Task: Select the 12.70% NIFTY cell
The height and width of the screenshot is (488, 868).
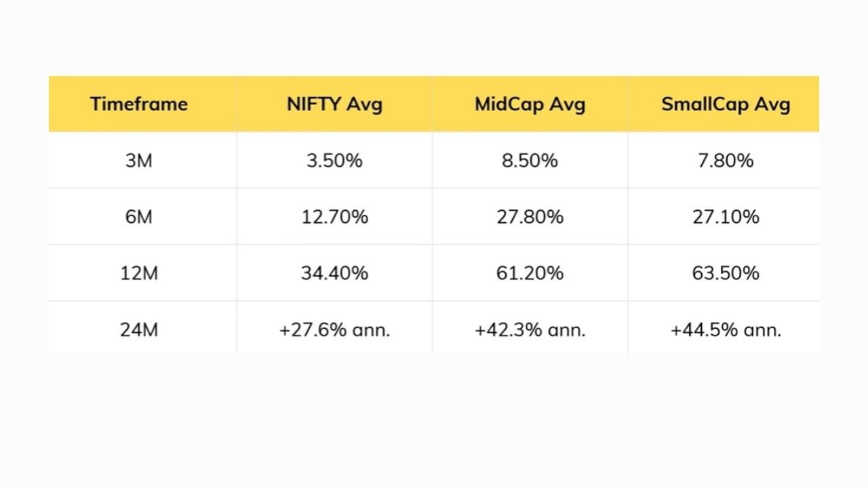Action: [334, 217]
